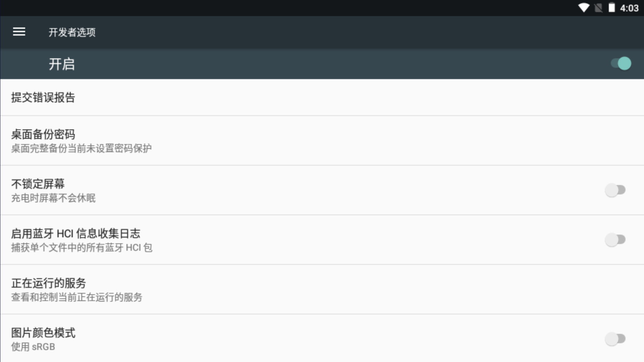
Task: Open the hamburger navigation menu
Action: [x=19, y=32]
